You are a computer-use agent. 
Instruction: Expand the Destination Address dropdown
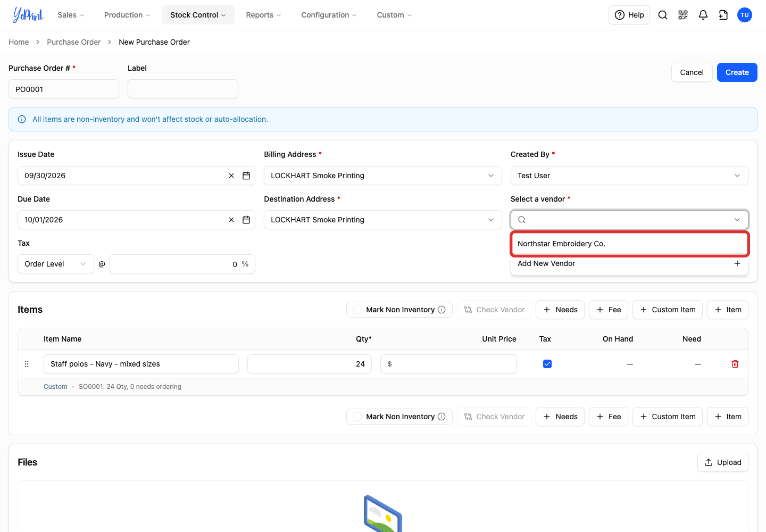(x=382, y=220)
